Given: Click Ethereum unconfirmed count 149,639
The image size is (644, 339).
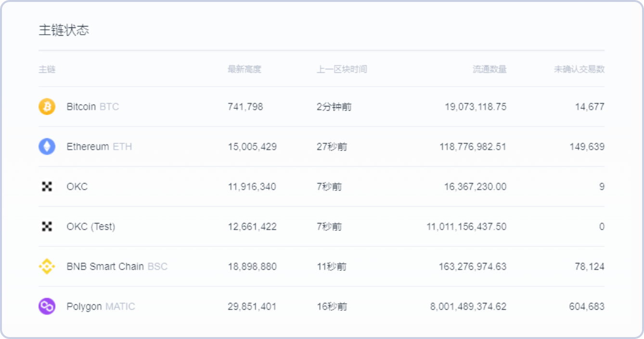Looking at the screenshot, I should pos(587,146).
